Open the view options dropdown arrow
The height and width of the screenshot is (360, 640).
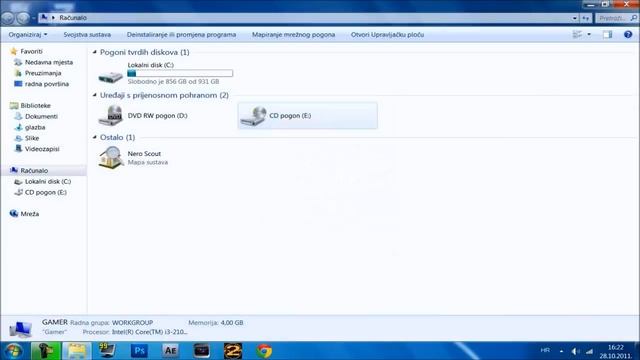(x=589, y=35)
